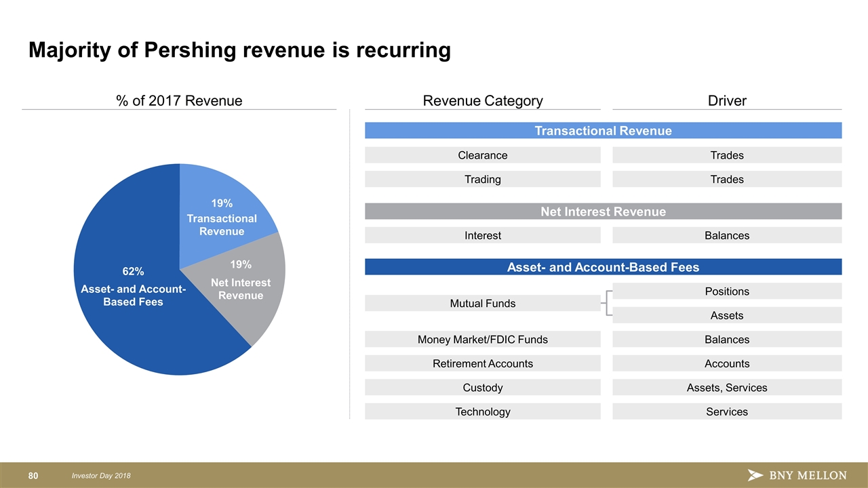Screen dimensions: 868x488
Task: Click the page number 80
Action: click(x=33, y=476)
